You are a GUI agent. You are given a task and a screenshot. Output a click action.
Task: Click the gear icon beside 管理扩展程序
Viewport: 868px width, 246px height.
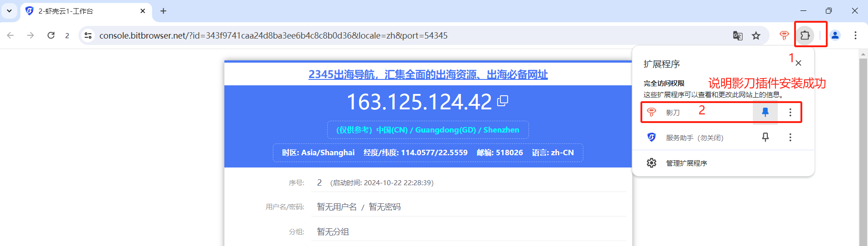(651, 163)
